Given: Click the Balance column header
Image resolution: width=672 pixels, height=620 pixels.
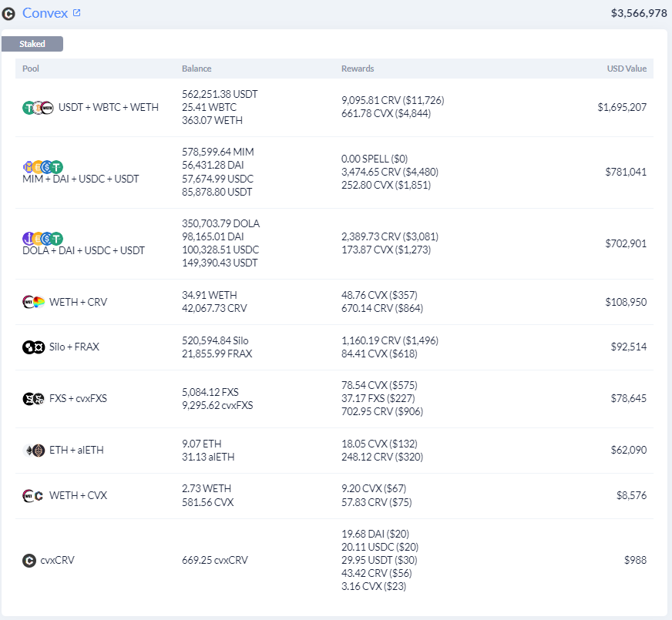Looking at the screenshot, I should (197, 69).
